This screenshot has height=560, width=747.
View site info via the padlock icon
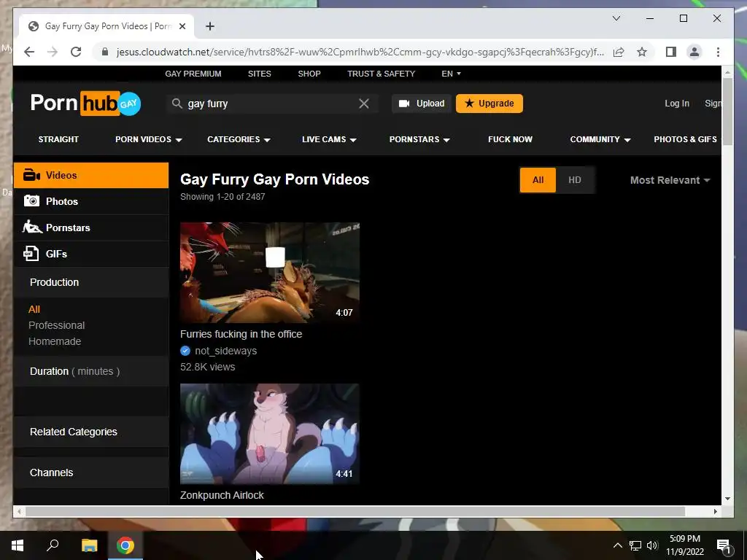(x=105, y=52)
